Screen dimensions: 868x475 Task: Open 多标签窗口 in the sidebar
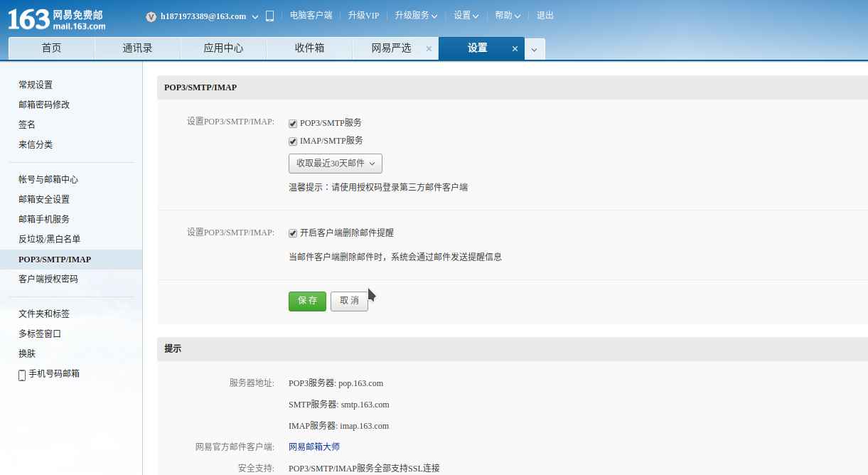(x=40, y=333)
